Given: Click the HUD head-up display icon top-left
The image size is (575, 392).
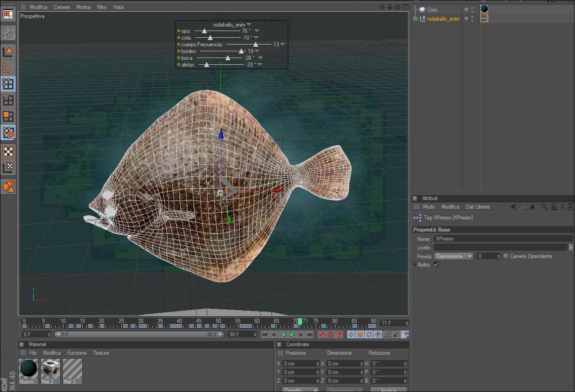Looking at the screenshot, I should [8, 15].
